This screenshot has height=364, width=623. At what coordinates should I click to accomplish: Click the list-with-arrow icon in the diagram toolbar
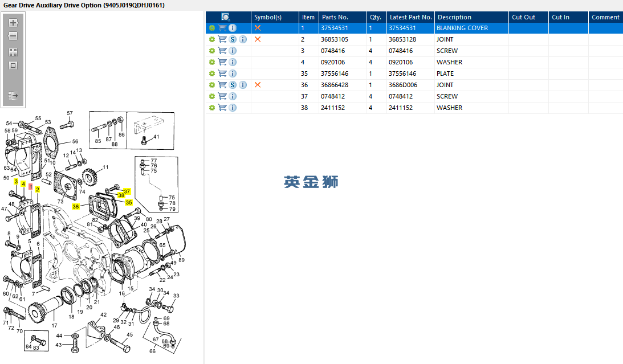13,96
